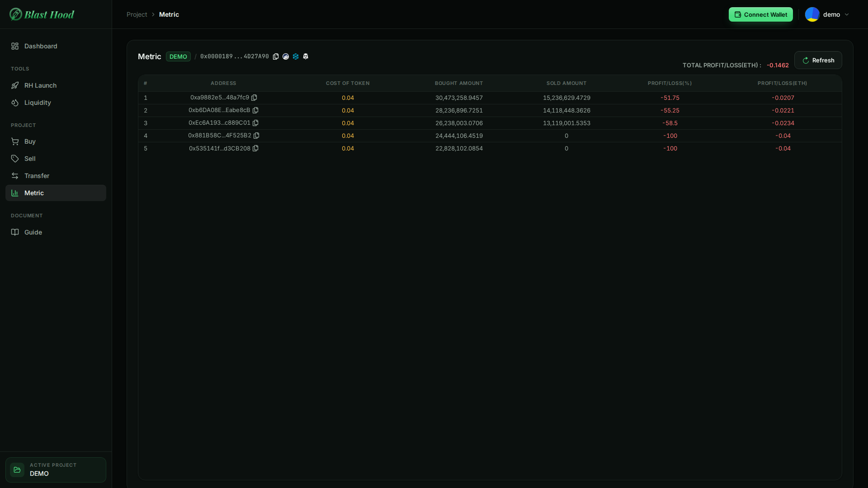Go to RH Launch page

(x=56, y=85)
